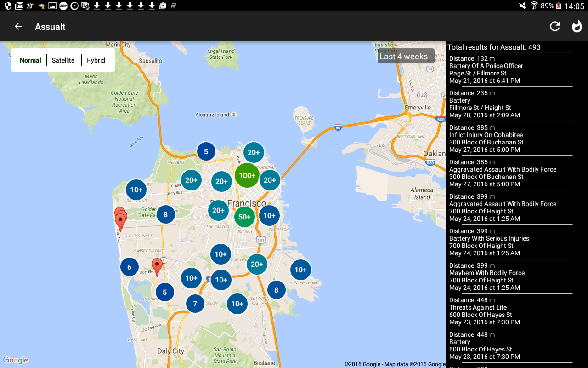This screenshot has width=588, height=368.
Task: Tap the shield icon in status bar
Action: coord(8,6)
